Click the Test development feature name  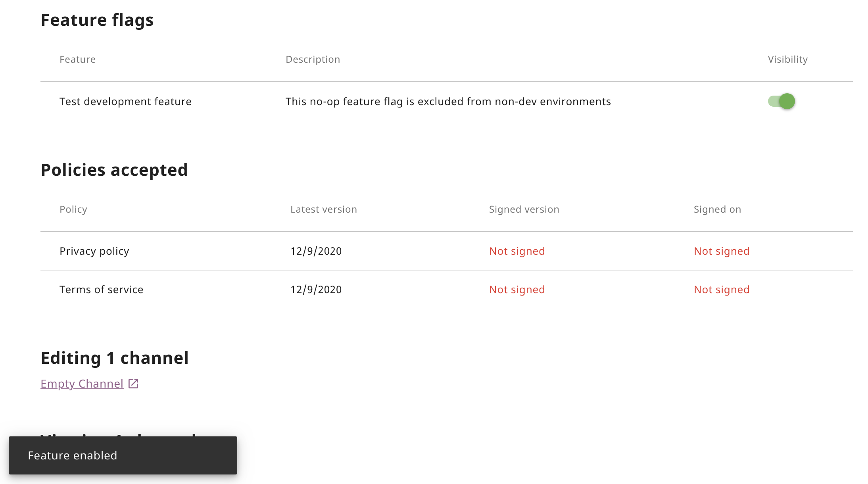coord(125,102)
